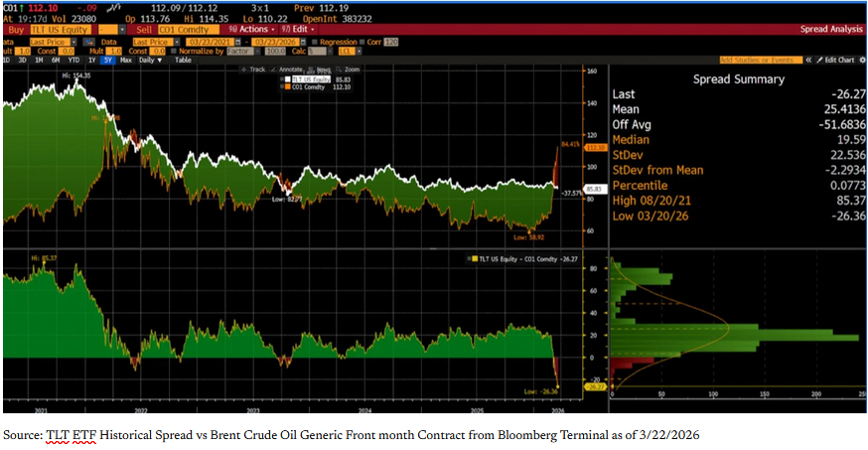This screenshot has height=450, width=868.
Task: Select the Annotate drawing tool
Action: [x=287, y=70]
